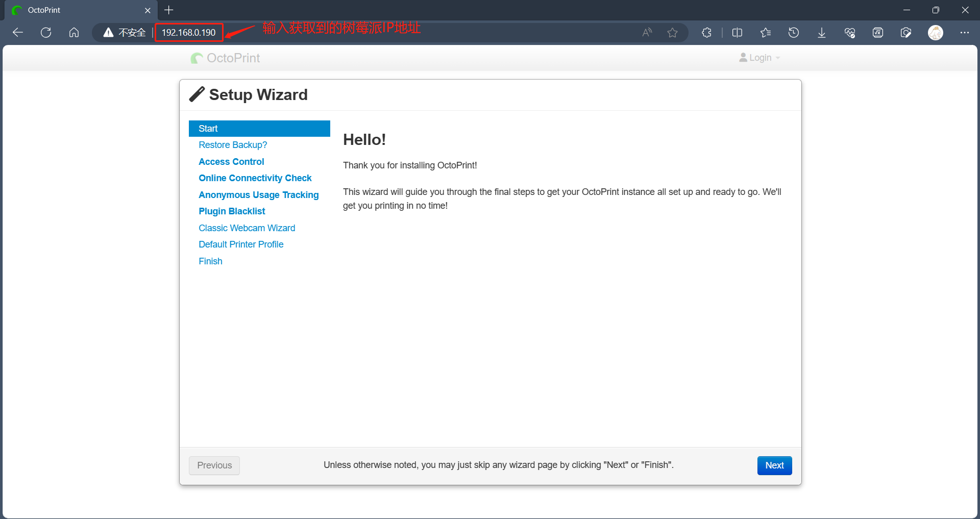Open browser extensions puzzle icon
This screenshot has width=980, height=519.
coord(706,33)
